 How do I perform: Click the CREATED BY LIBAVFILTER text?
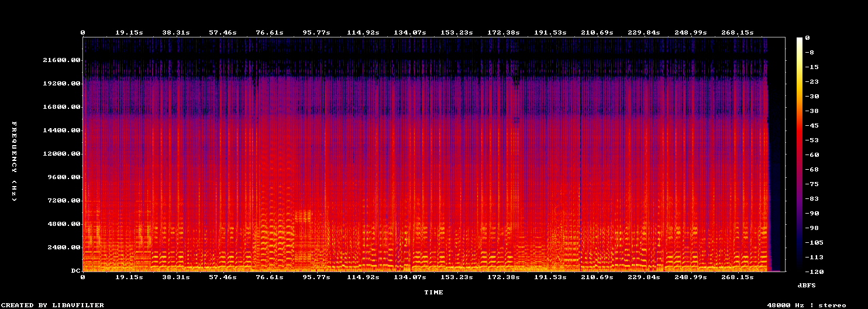53,305
